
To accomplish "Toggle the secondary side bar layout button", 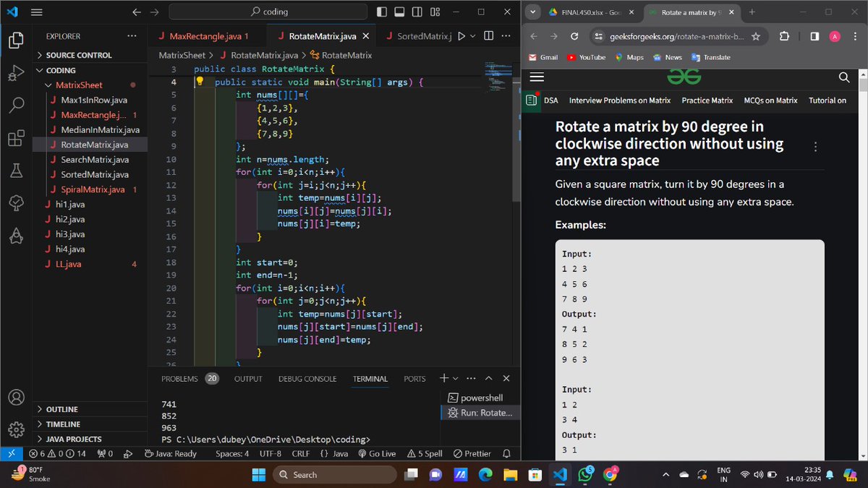I will point(417,12).
